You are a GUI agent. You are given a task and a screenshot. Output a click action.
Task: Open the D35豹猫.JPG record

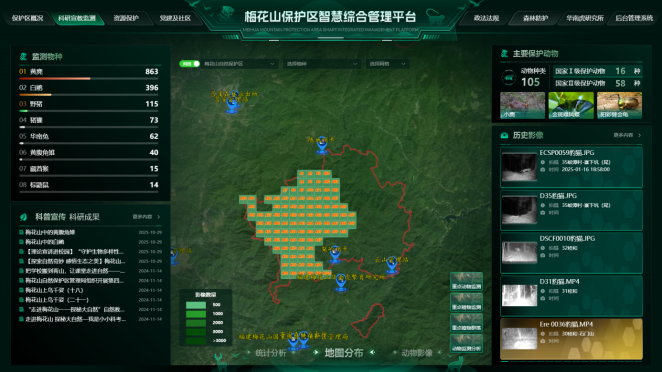pyautogui.click(x=571, y=210)
